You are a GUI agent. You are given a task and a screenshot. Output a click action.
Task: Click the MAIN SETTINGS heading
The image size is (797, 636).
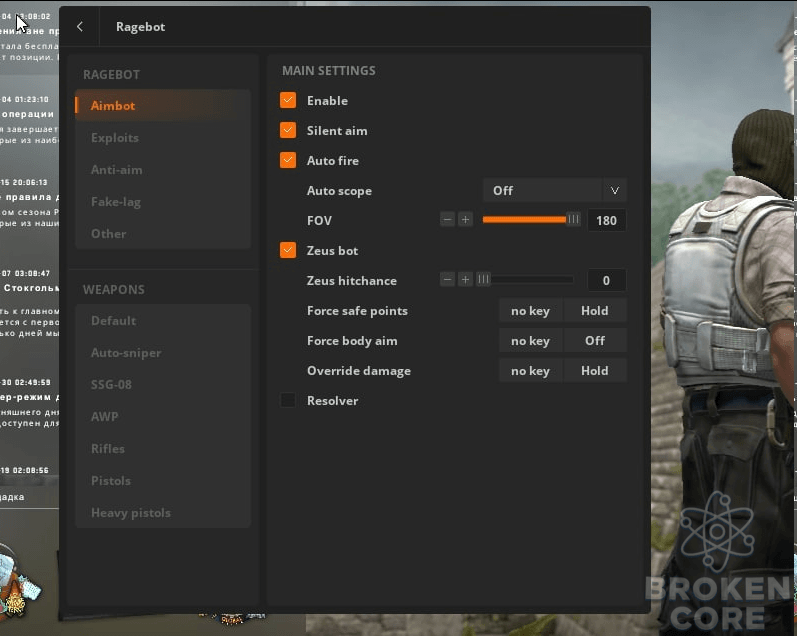[329, 71]
